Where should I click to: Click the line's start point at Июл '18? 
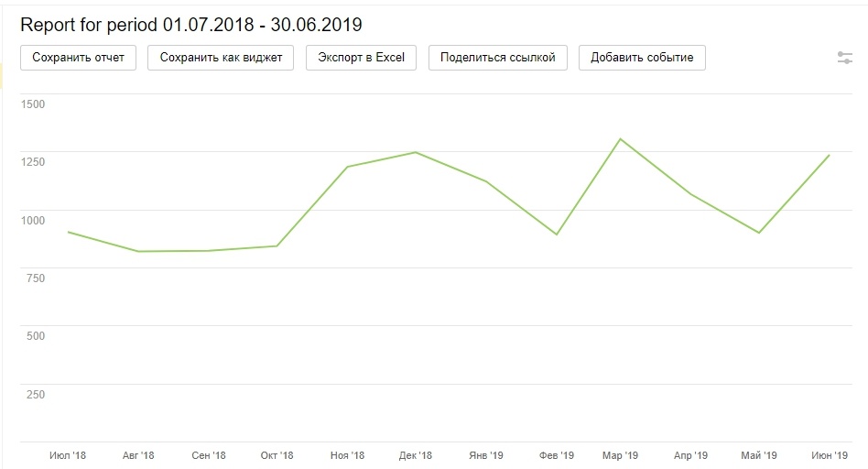(x=70, y=232)
